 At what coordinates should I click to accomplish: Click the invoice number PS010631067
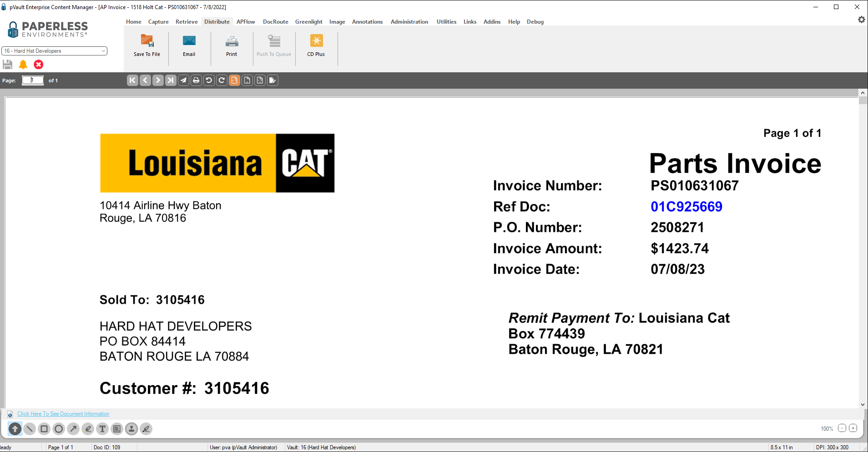(x=695, y=186)
